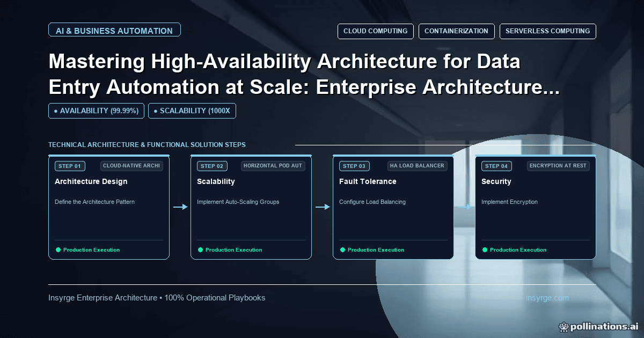
Task: Select the Cloud Computing tag
Action: click(375, 31)
